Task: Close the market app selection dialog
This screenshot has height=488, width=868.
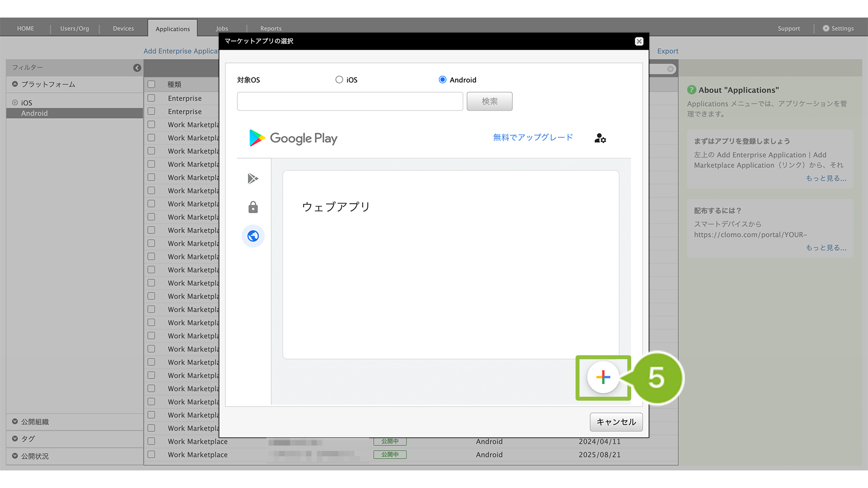Action: pyautogui.click(x=639, y=41)
